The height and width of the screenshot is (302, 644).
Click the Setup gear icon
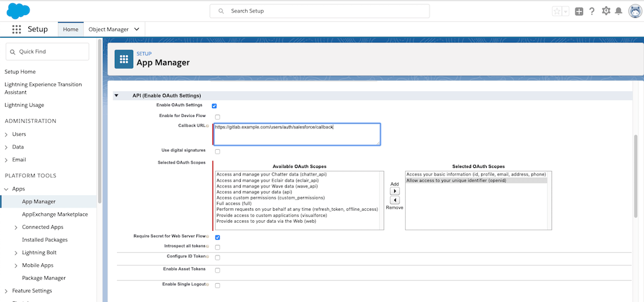coord(606,11)
